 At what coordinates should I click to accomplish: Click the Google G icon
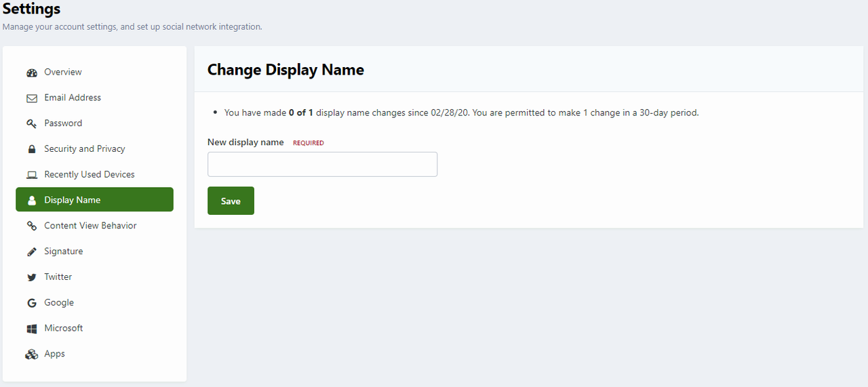(x=31, y=303)
